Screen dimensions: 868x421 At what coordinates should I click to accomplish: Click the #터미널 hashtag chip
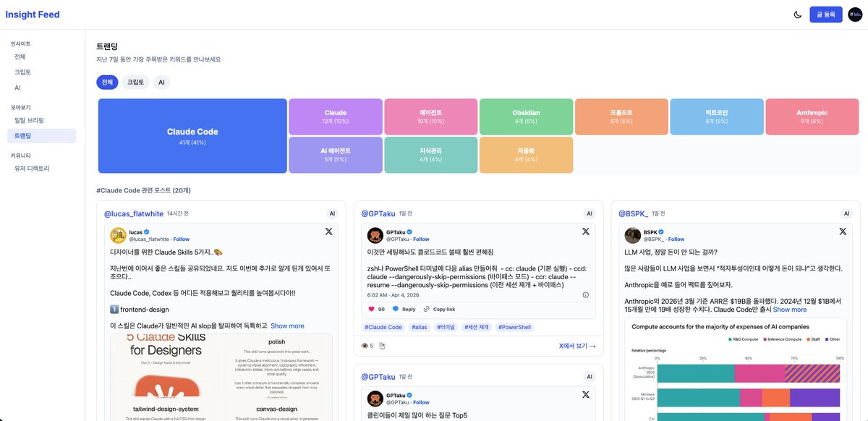446,327
